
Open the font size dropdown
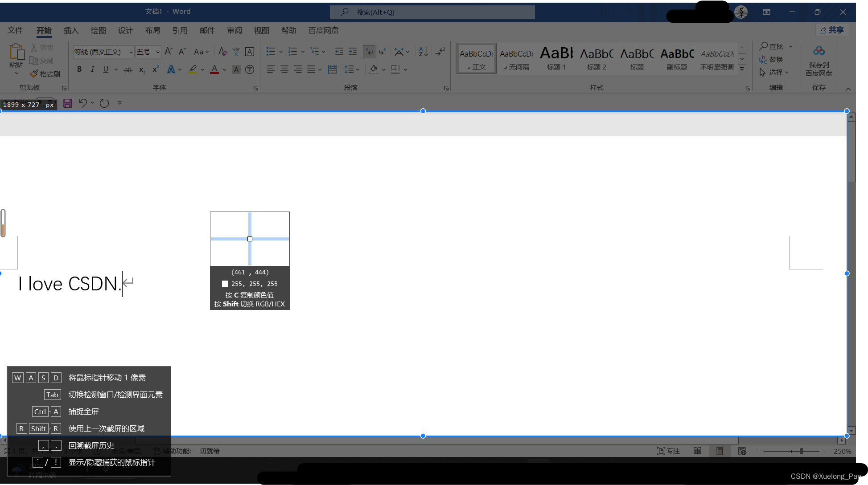pyautogui.click(x=158, y=52)
